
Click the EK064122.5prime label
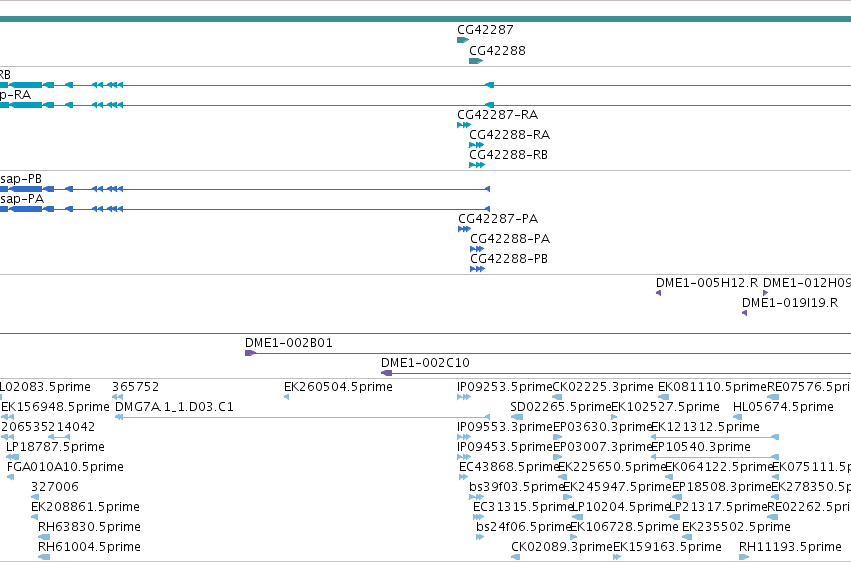pos(719,468)
